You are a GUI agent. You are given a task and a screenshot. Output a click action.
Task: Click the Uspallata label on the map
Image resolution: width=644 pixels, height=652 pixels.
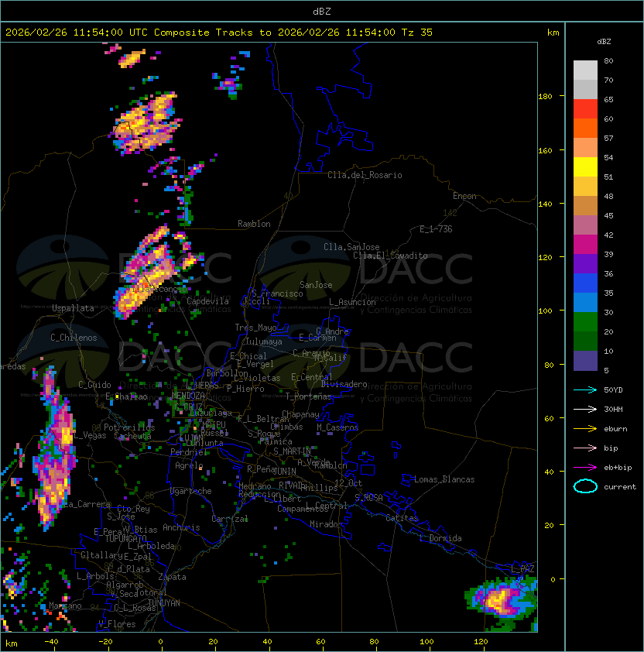[73, 308]
